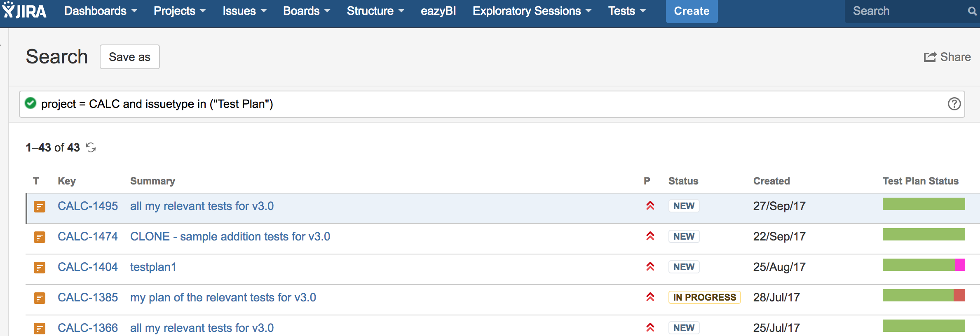
Task: Open the Boards menu
Action: [x=307, y=11]
